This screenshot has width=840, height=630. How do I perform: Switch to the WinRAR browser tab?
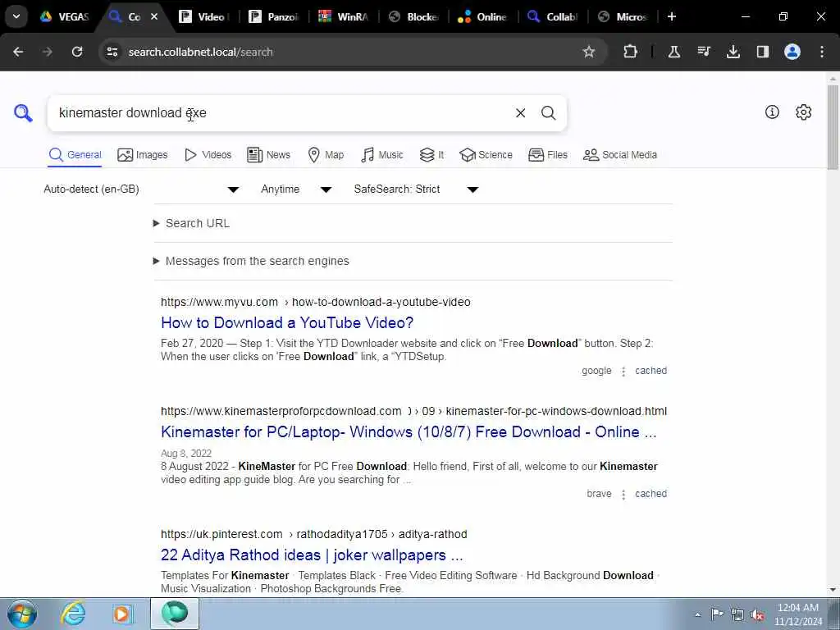pos(344,16)
